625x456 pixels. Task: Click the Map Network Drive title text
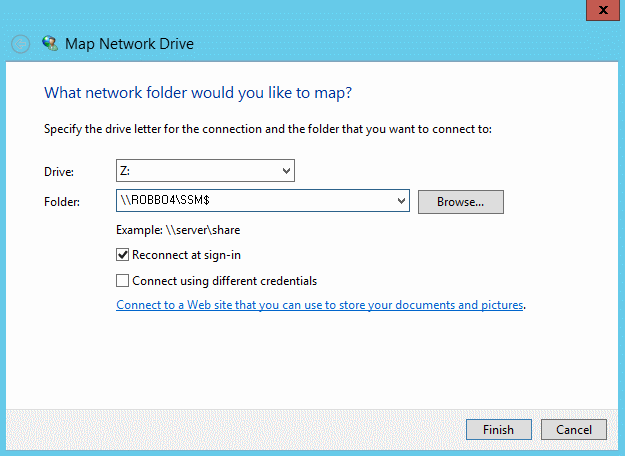[x=129, y=43]
